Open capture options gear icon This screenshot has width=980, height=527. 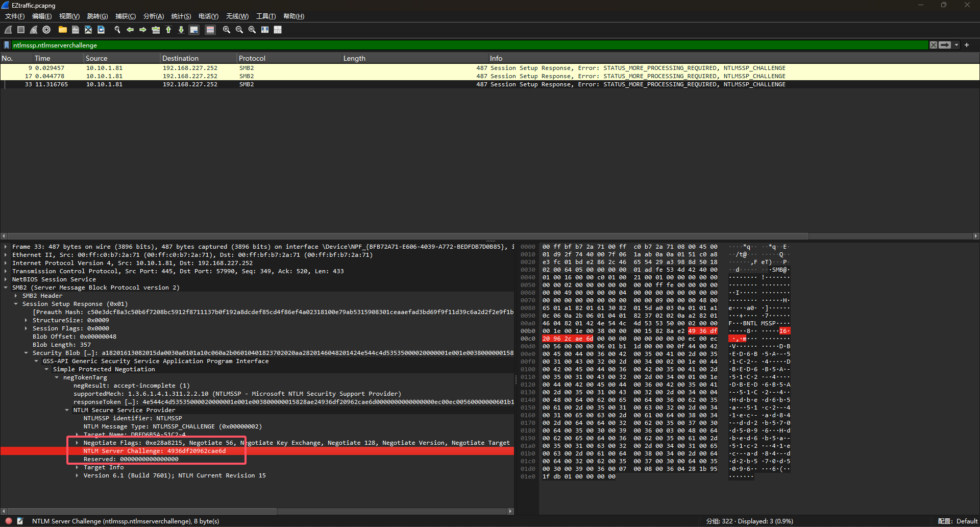click(x=46, y=30)
